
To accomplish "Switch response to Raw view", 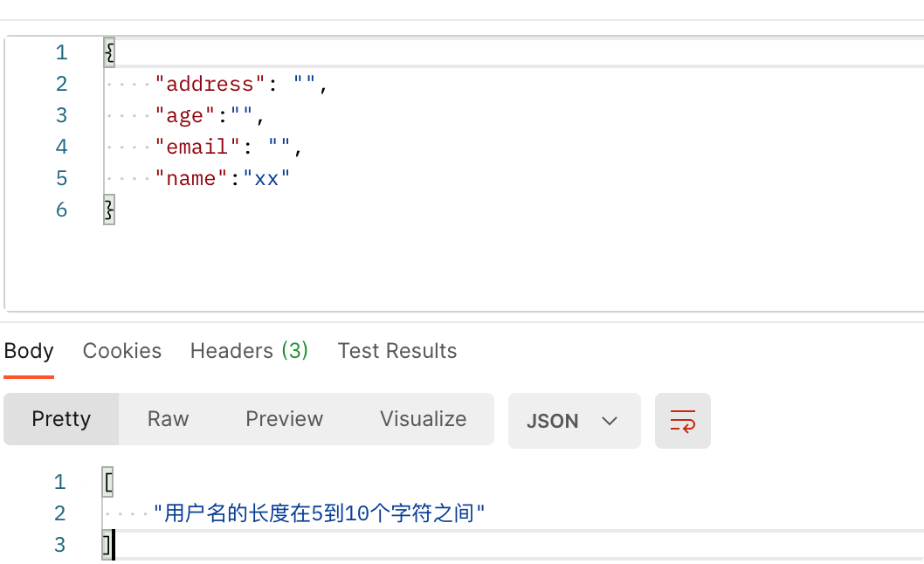I will tap(168, 419).
